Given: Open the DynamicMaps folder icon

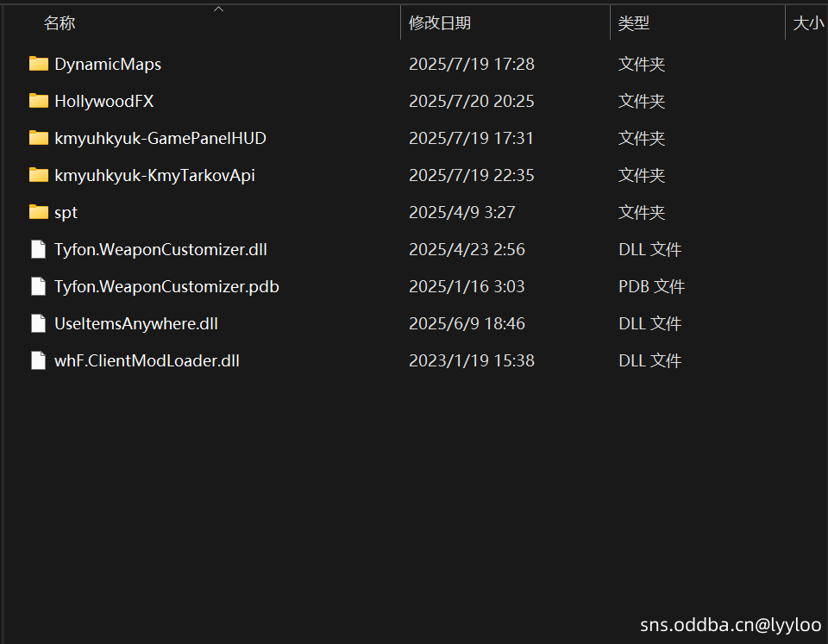Looking at the screenshot, I should tap(39, 64).
